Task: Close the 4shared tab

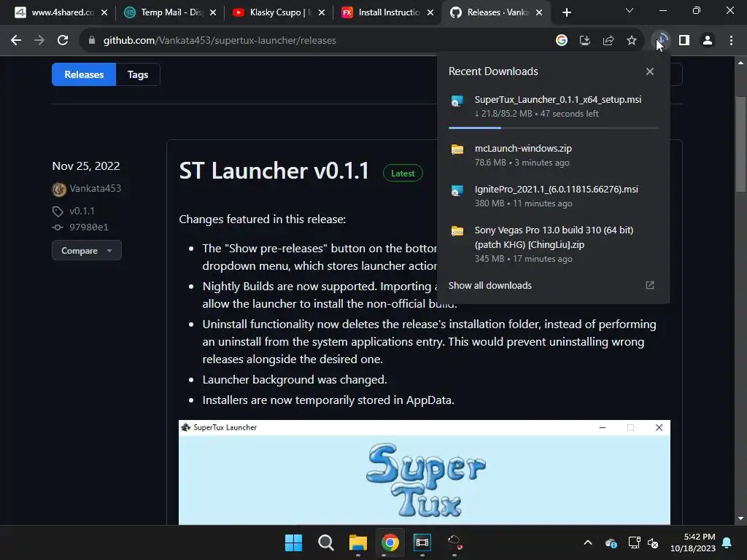Action: 104,12
